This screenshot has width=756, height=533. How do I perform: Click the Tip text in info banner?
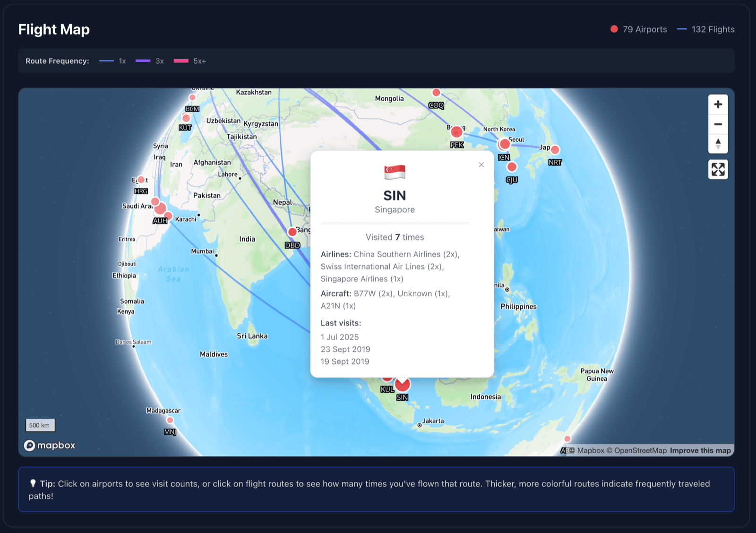(x=369, y=490)
